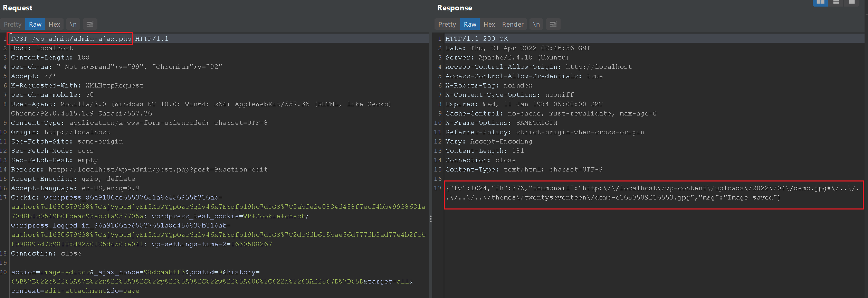Click the 'Accept: */*' request header
868x298 pixels.
point(33,76)
